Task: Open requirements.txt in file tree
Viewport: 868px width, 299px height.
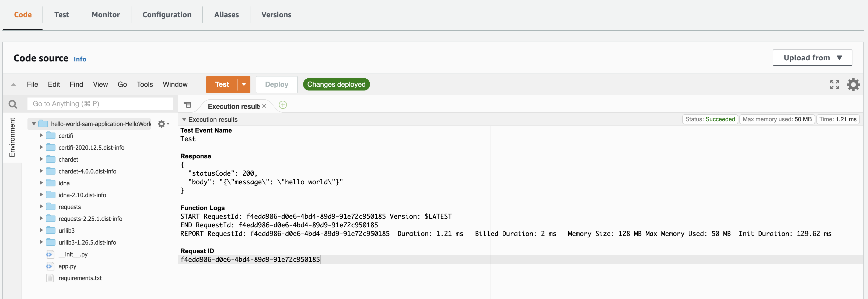Action: pos(80,278)
